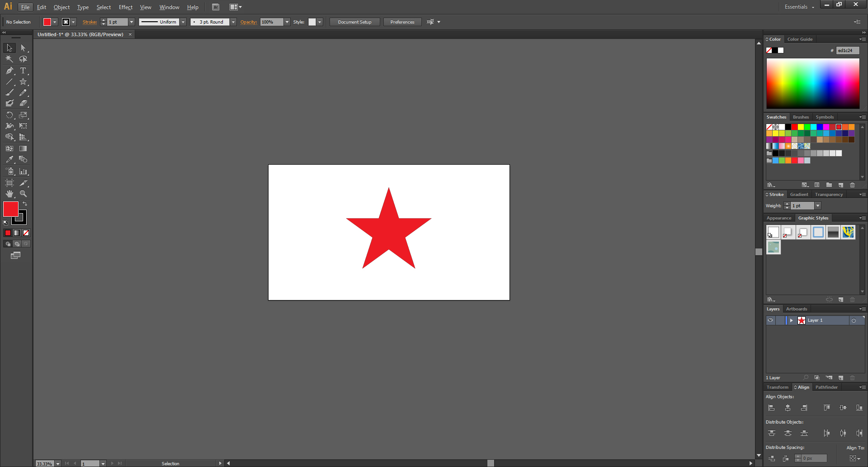Set paint mode to Color
The width and height of the screenshot is (868, 467).
click(8, 233)
